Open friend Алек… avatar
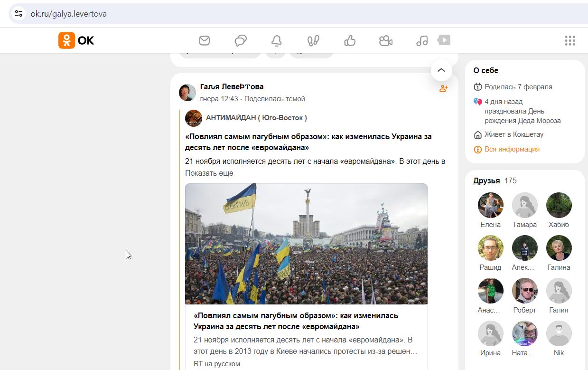The height and width of the screenshot is (370, 588). 525,248
